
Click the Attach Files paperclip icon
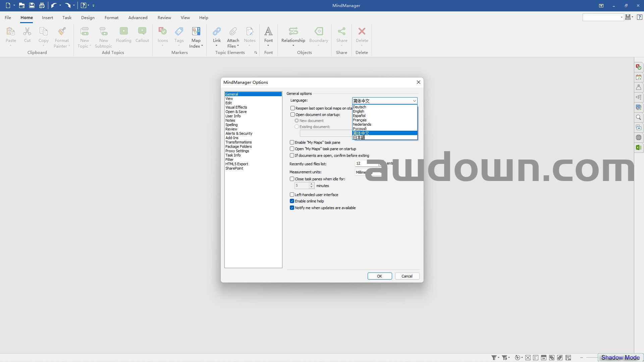point(233,32)
